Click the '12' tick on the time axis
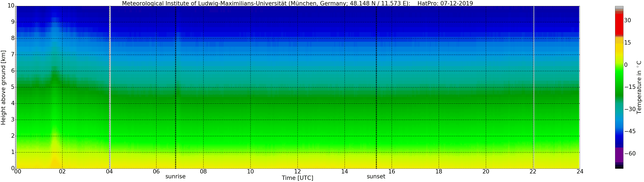 click(297, 172)
